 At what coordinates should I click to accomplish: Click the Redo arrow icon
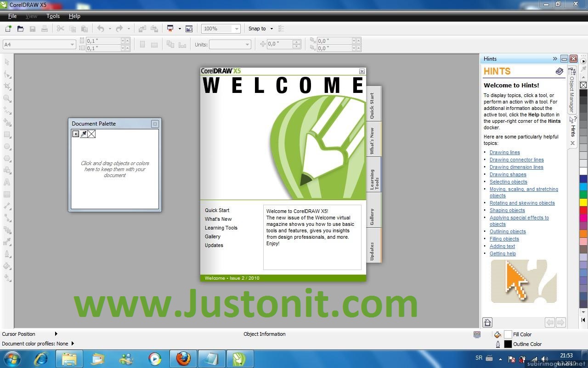119,29
